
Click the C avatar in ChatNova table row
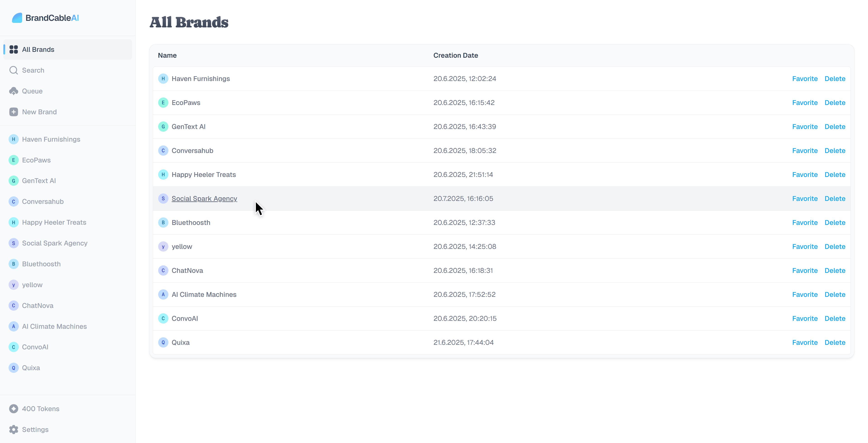click(x=163, y=271)
